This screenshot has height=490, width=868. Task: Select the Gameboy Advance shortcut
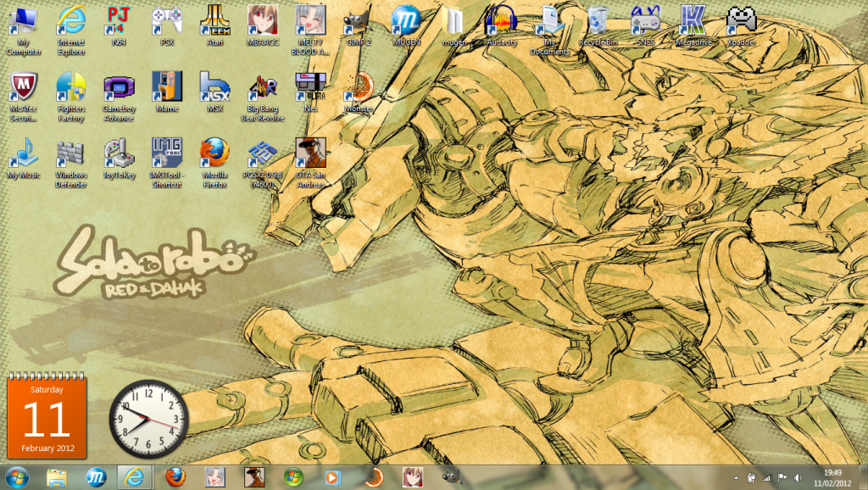coord(119,97)
